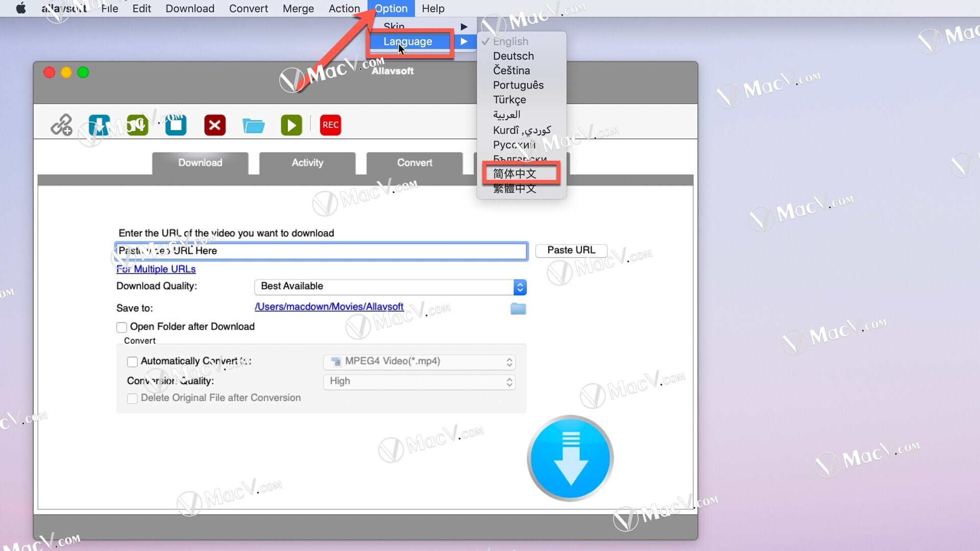
Task: Click the video URL input field
Action: pos(321,251)
